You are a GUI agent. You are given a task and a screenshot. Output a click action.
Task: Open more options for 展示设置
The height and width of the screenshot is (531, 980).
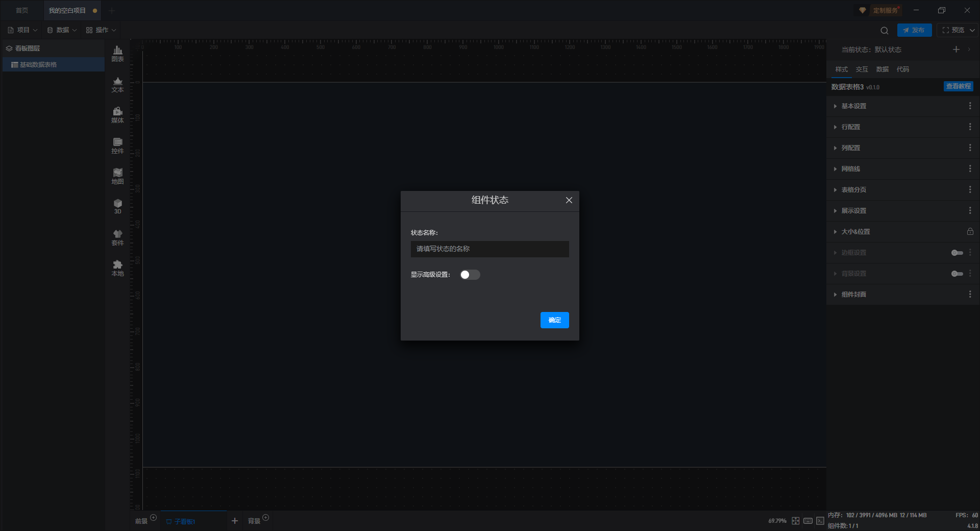[x=970, y=211]
